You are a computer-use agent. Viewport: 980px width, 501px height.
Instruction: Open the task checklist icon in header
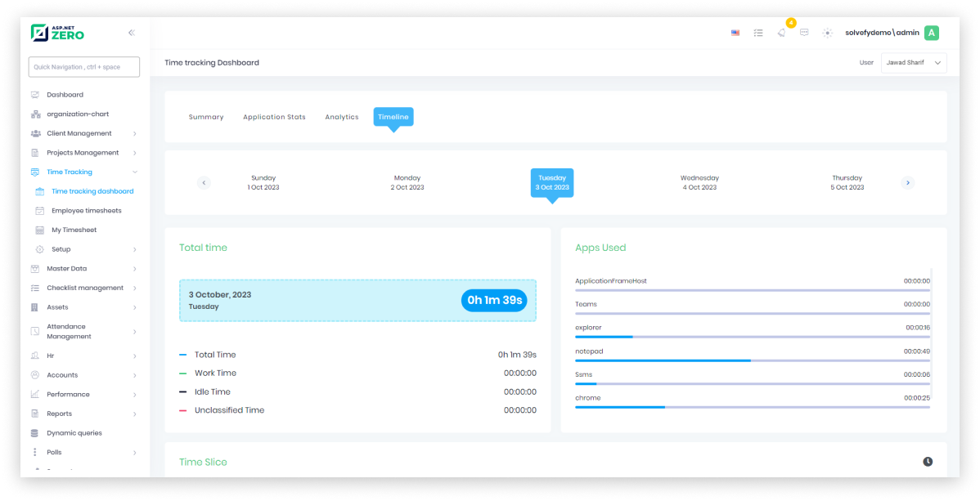coord(758,34)
